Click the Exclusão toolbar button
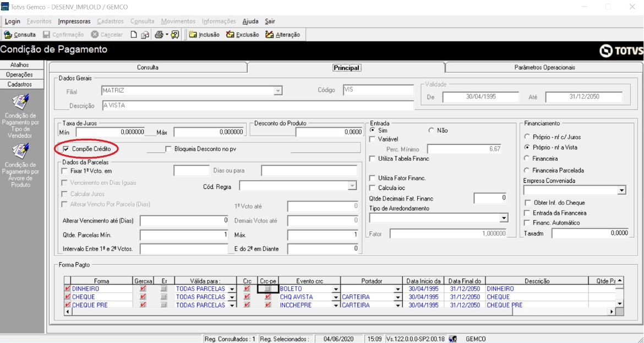644x343 pixels. 242,35
